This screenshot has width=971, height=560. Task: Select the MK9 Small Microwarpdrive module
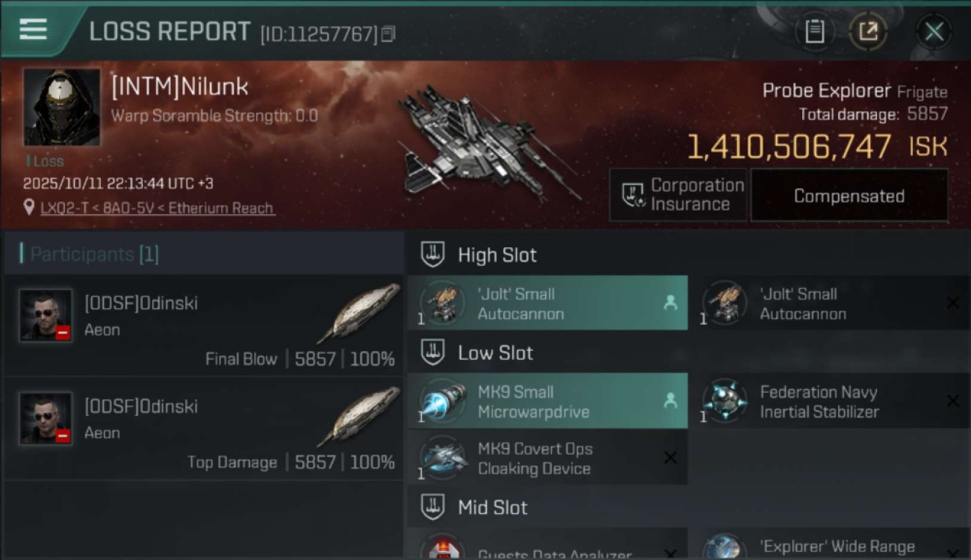547,402
